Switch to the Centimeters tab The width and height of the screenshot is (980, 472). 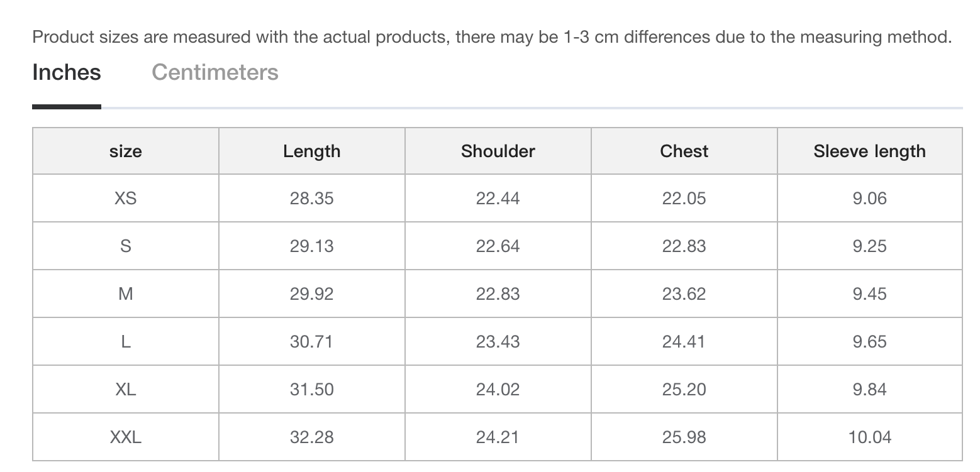click(215, 72)
